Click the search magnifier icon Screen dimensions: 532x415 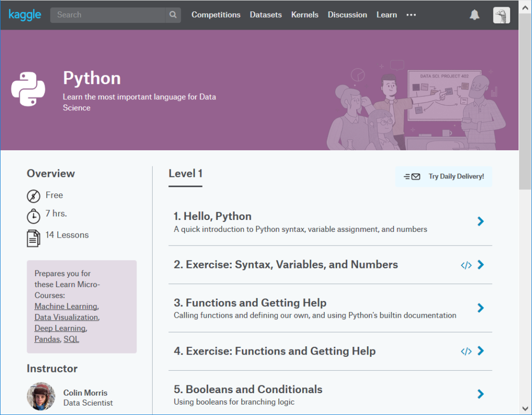tap(173, 15)
